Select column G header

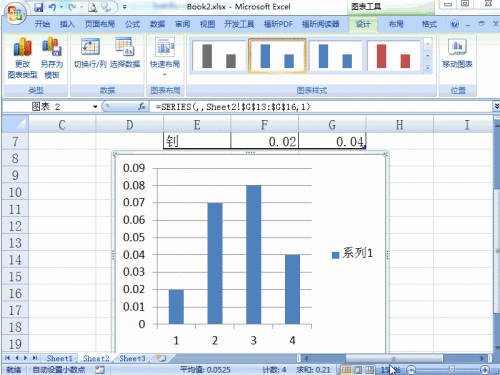pyautogui.click(x=332, y=125)
